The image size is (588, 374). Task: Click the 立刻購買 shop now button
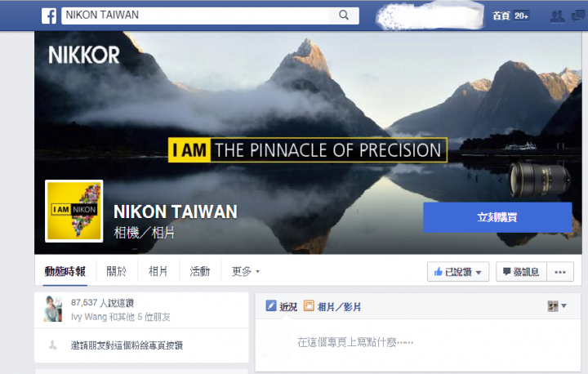tap(497, 217)
